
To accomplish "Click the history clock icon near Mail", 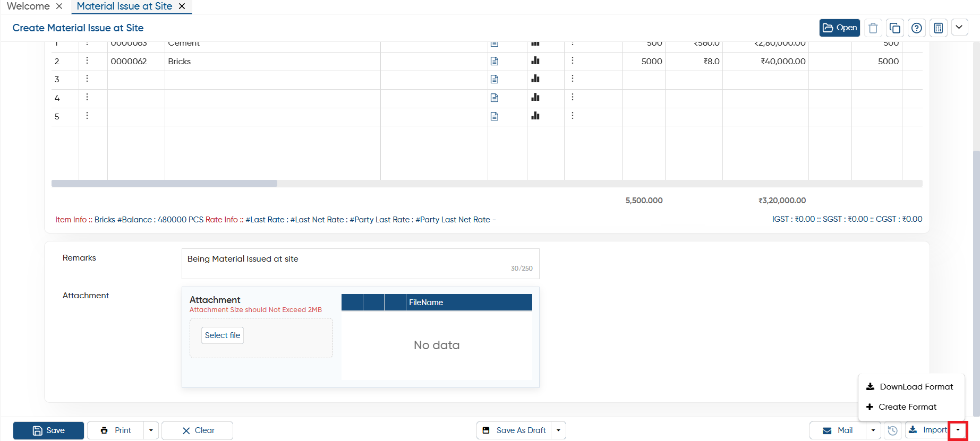I will point(893,430).
